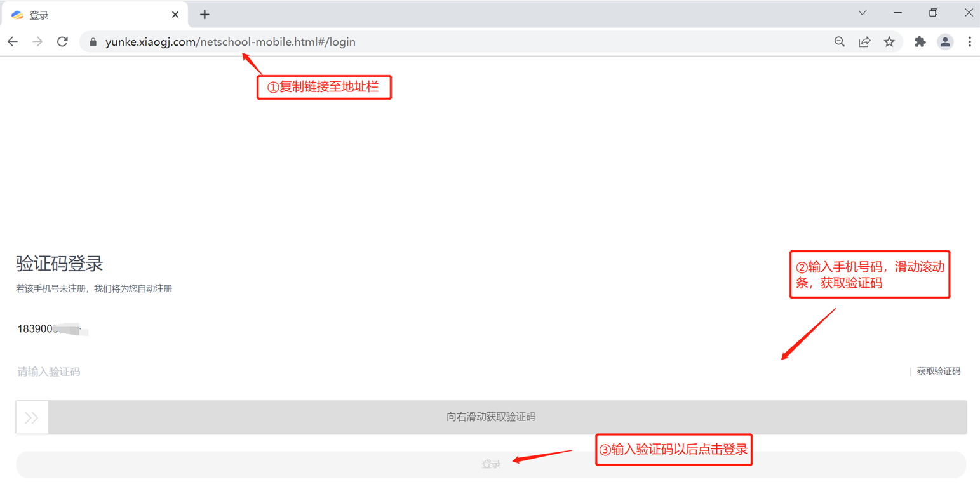Close the 登录 tab
Screen dimensions: 980x484
[174, 15]
